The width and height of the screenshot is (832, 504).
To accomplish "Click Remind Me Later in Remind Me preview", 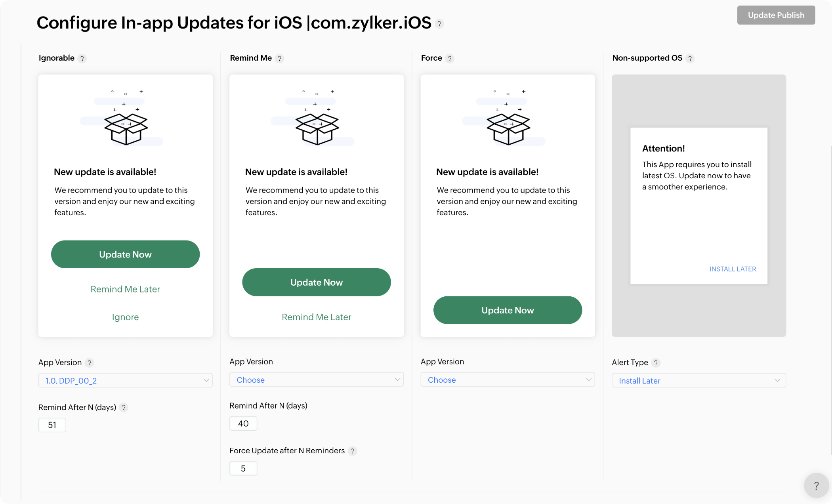I will [316, 317].
